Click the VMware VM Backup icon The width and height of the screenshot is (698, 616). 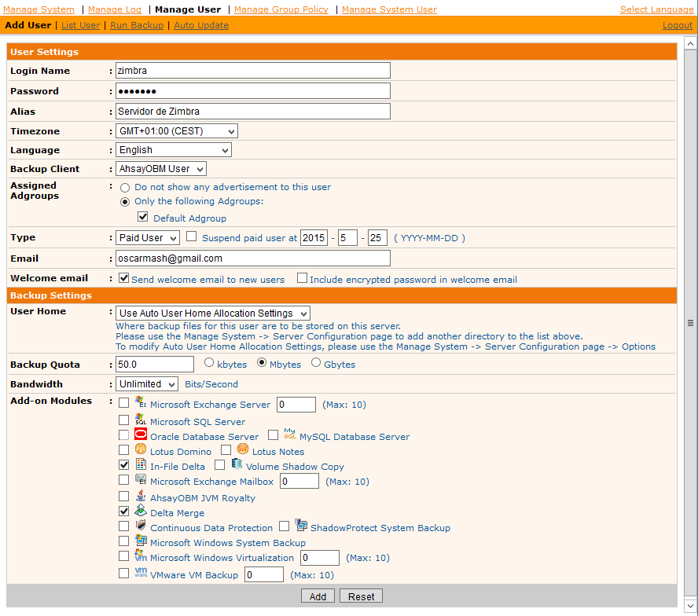click(x=141, y=572)
